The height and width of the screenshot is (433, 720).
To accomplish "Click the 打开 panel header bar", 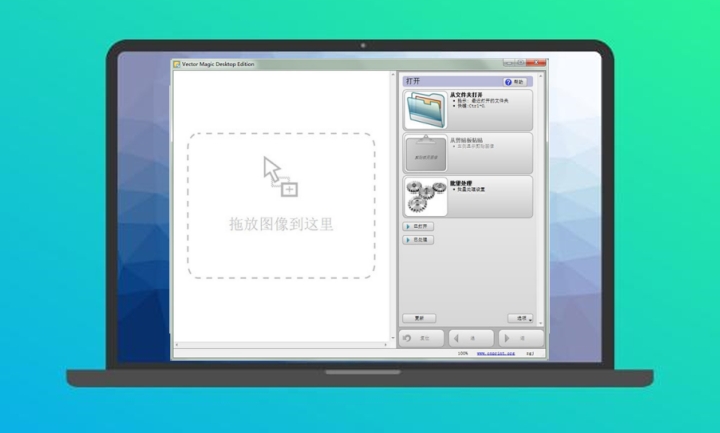I will 450,82.
